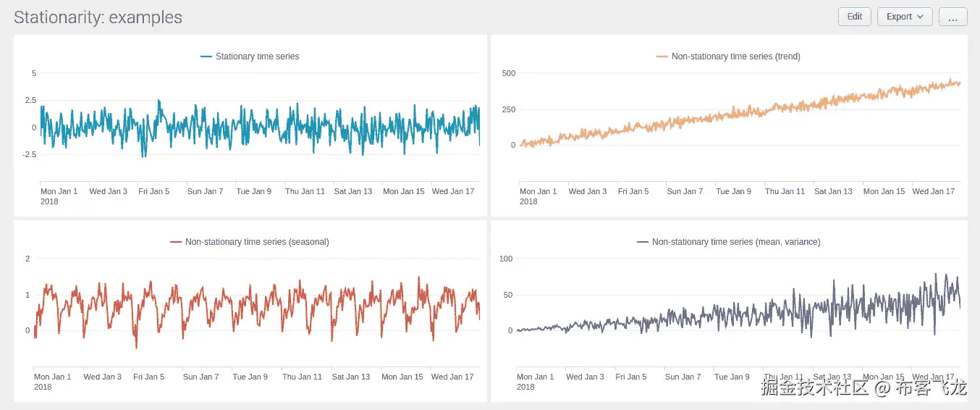Toggle the Stationary time series legend
Viewport: 980px width, 410px height.
pos(257,57)
